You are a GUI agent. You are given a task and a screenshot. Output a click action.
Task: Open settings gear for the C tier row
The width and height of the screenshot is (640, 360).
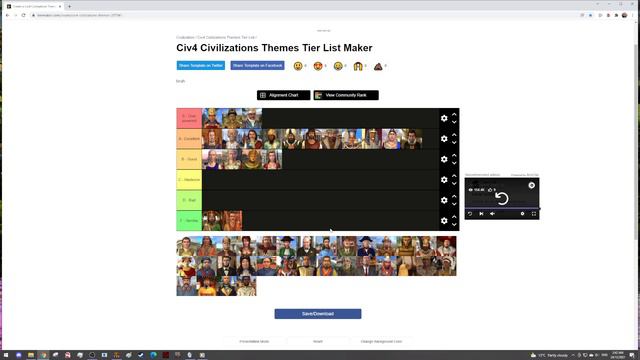pos(444,180)
